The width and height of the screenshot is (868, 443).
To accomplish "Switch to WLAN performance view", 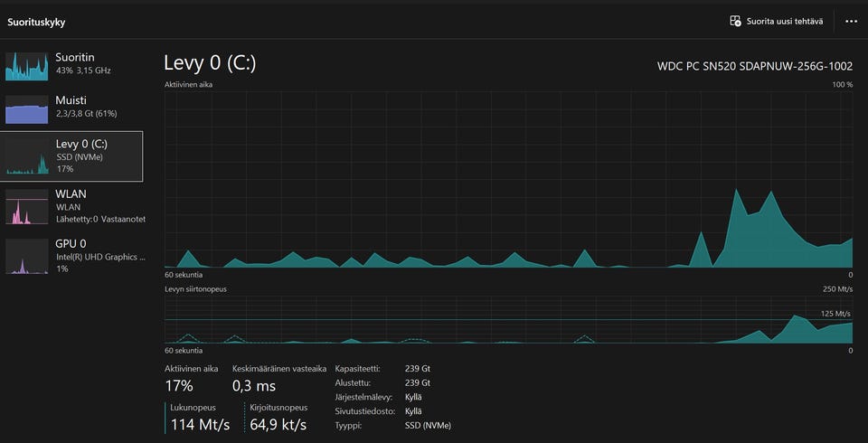I will 72,206.
